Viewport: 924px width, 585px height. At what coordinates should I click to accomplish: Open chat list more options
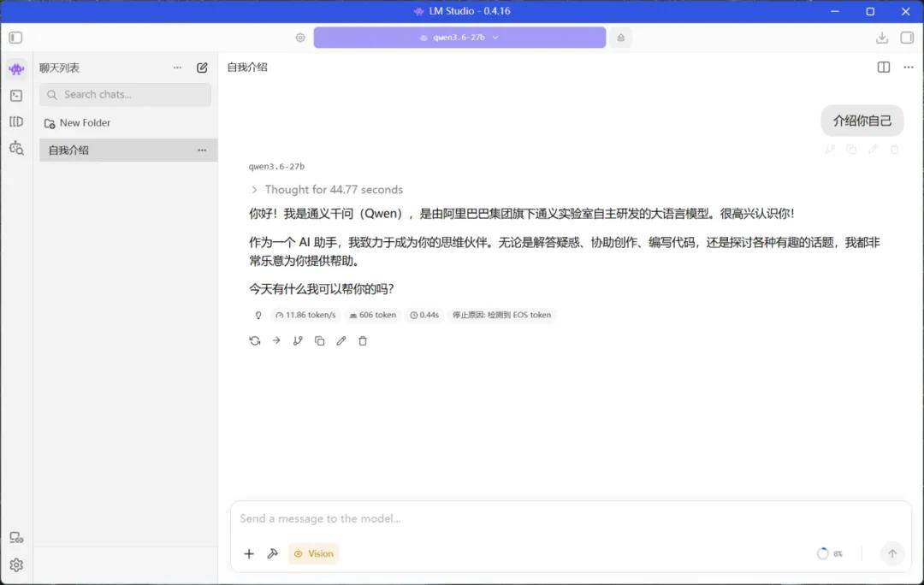point(177,68)
